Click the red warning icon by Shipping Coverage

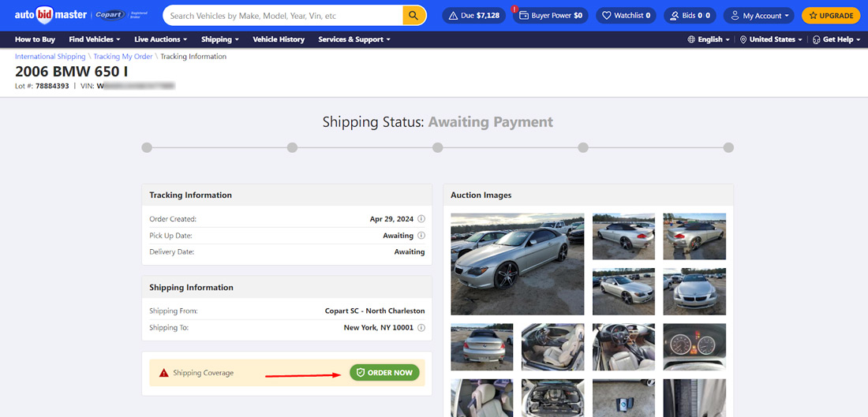164,373
